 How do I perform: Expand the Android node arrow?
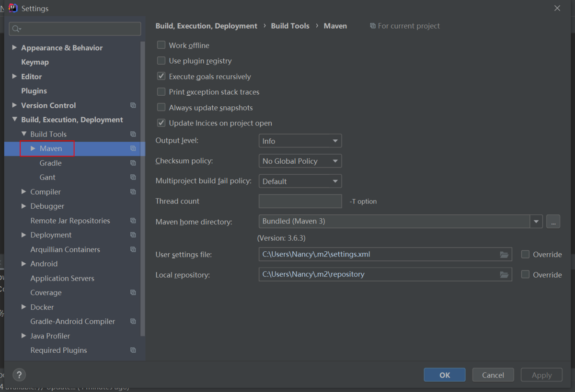click(x=24, y=264)
